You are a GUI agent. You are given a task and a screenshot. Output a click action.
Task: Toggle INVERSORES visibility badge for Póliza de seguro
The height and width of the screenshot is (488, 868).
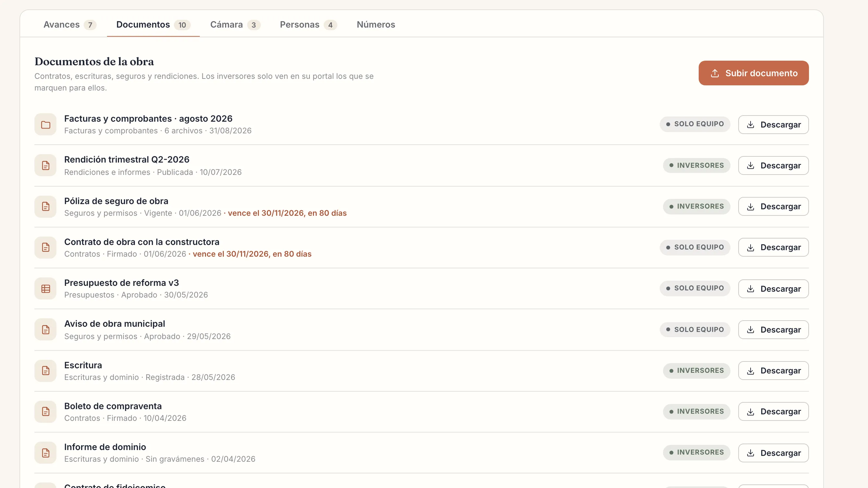tap(696, 206)
